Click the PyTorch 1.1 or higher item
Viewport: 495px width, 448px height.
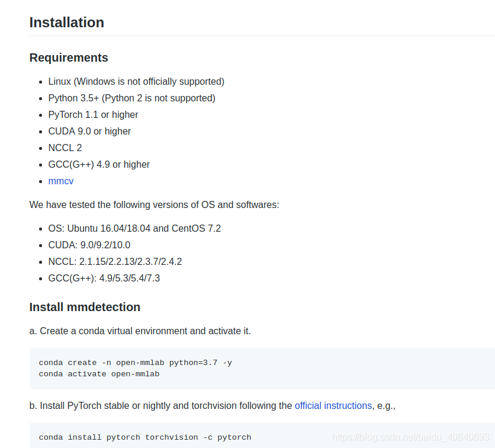(x=93, y=115)
